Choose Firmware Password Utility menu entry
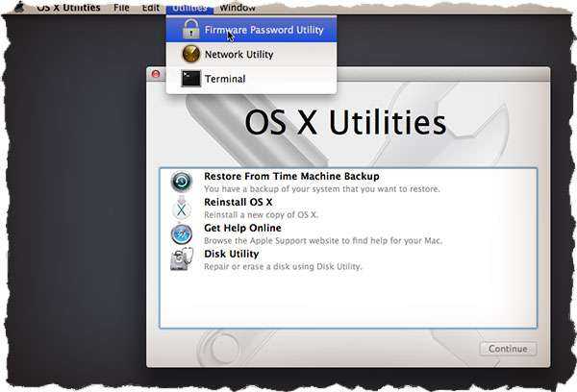The height and width of the screenshot is (392, 577). tap(251, 30)
